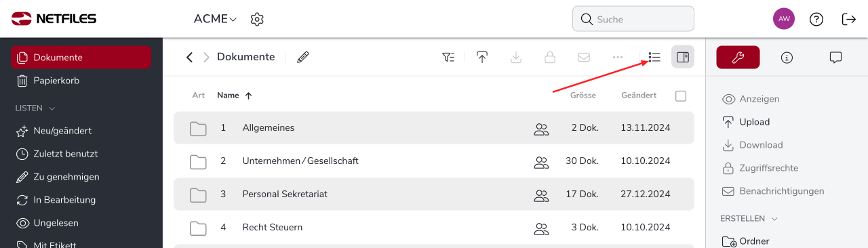Click the pencil edit icon beside Dokumente
868x248 pixels.
pos(303,58)
